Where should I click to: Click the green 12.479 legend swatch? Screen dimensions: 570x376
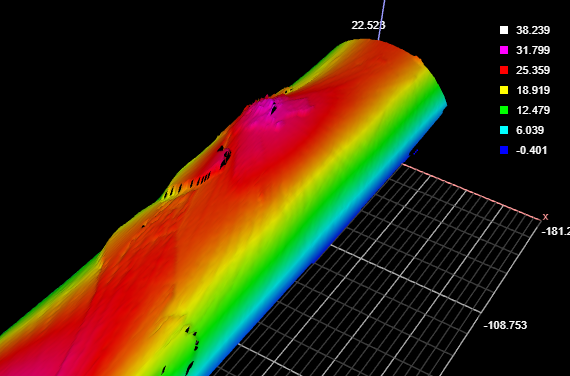click(504, 110)
